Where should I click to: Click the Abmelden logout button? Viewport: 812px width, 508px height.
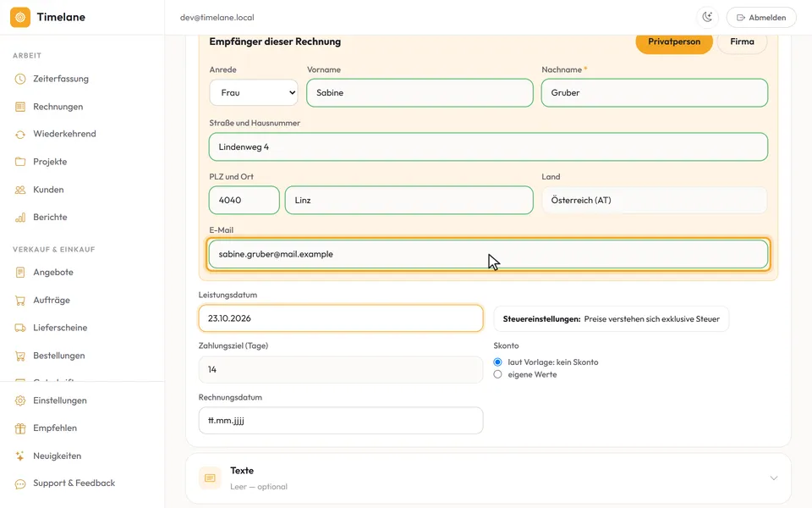(761, 17)
